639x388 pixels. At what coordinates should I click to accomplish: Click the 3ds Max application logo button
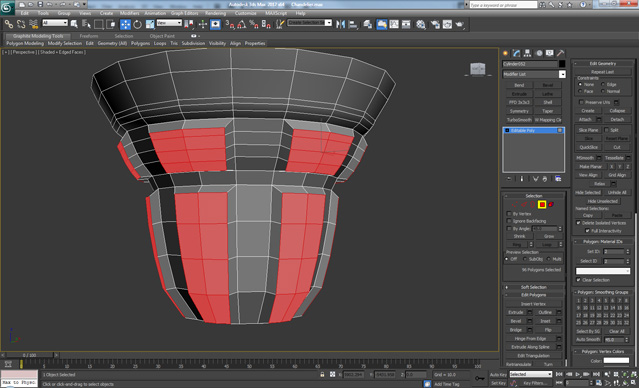(7, 8)
